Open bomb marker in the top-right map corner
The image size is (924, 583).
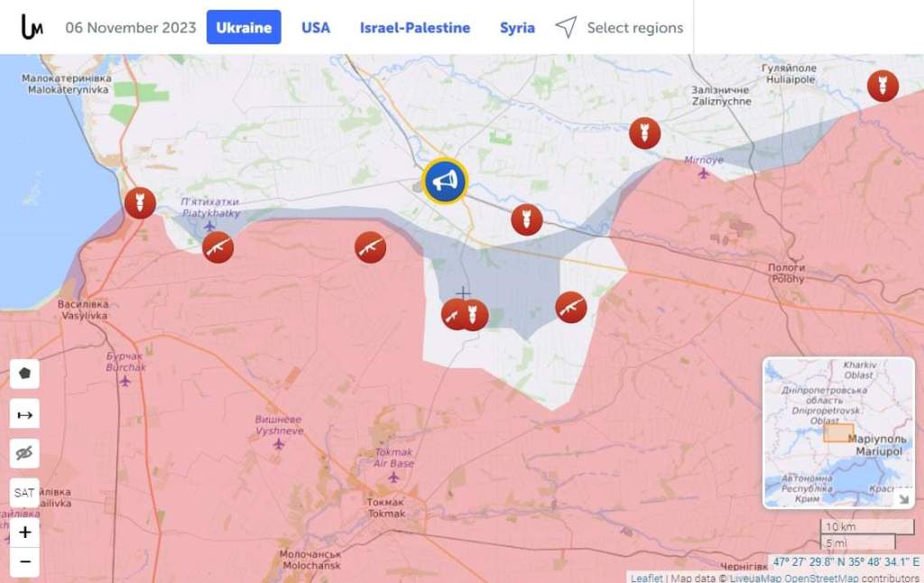tap(882, 86)
